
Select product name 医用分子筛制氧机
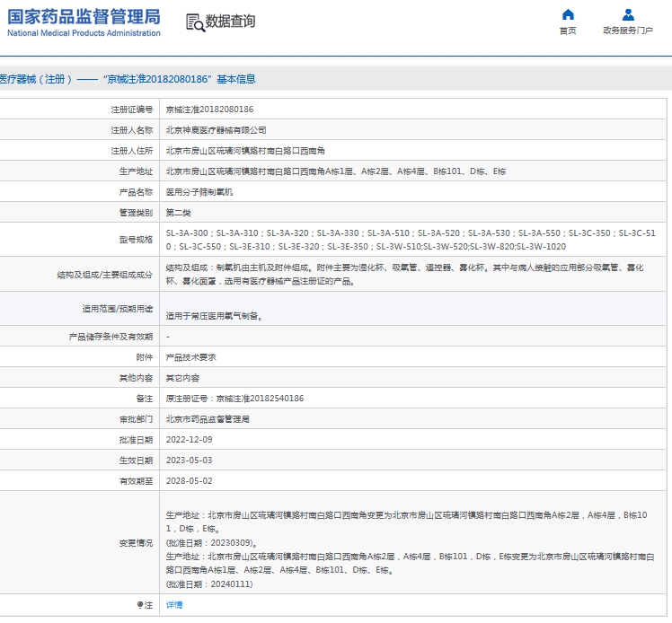point(199,192)
